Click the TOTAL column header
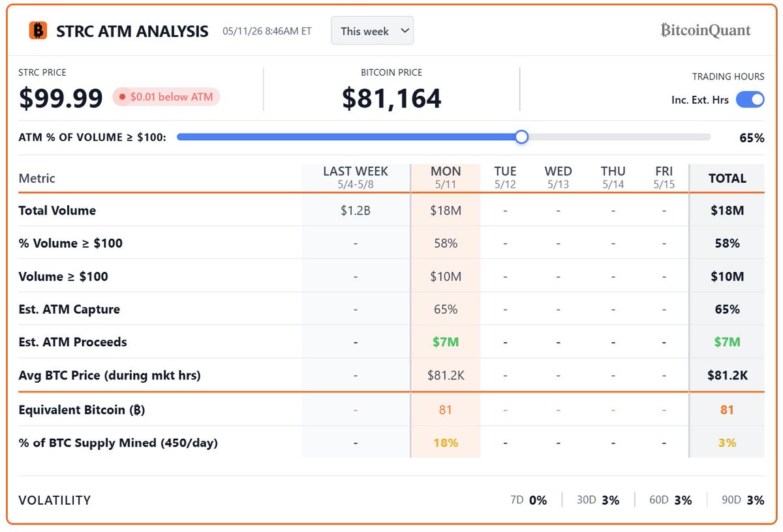Image resolution: width=783 pixels, height=532 pixels. pyautogui.click(x=727, y=178)
